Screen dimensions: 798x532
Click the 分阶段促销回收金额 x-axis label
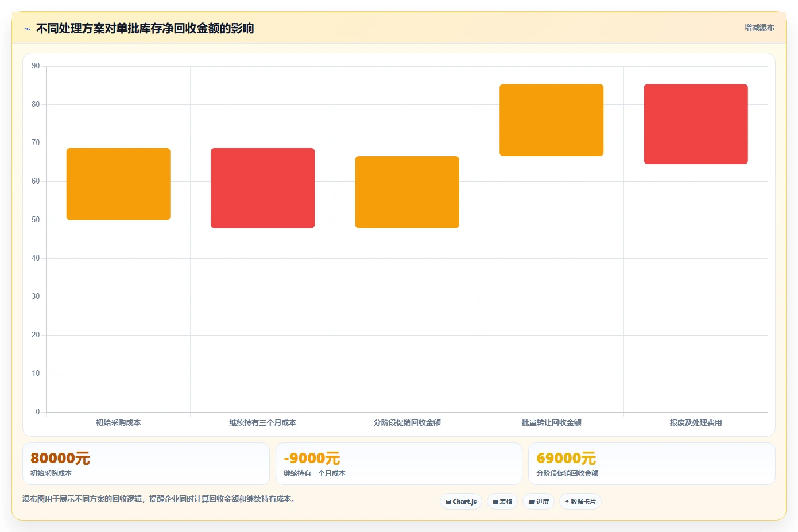(407, 422)
